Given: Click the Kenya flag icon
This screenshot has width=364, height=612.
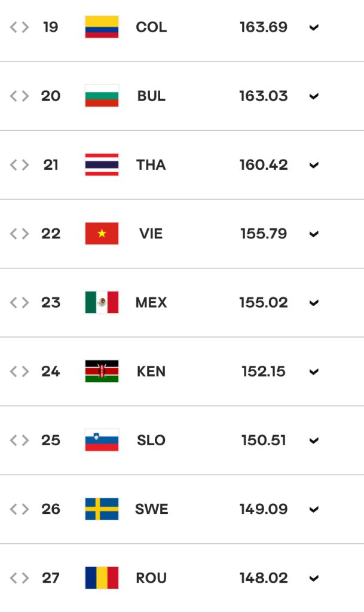Looking at the screenshot, I should (x=102, y=371).
